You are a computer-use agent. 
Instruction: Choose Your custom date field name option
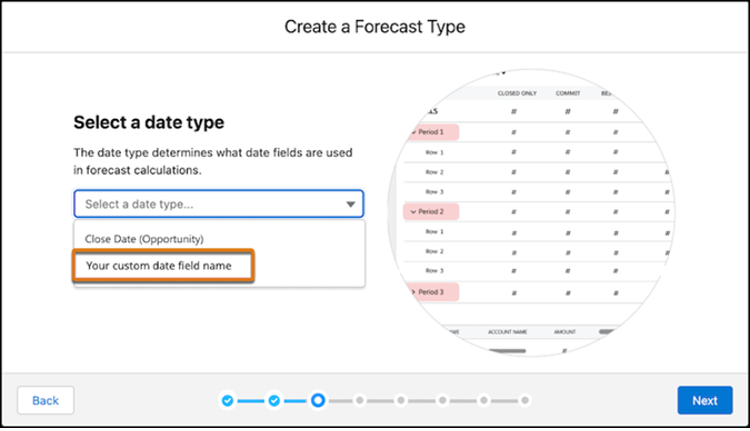[163, 265]
